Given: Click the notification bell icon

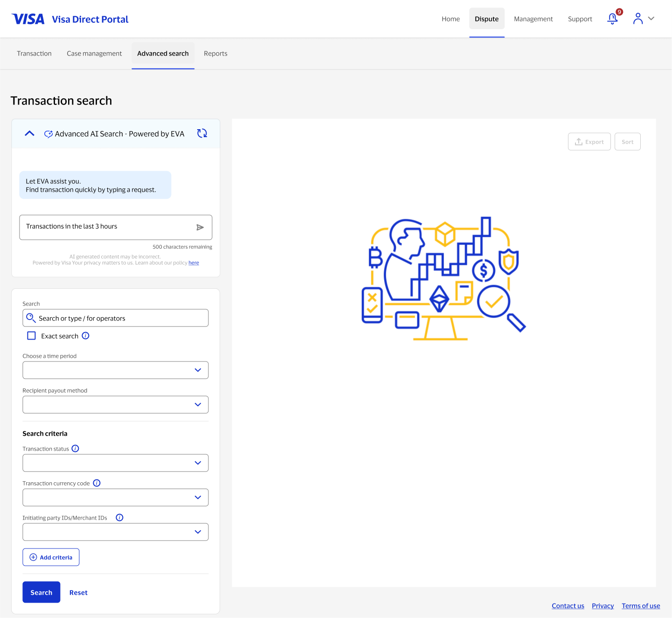Looking at the screenshot, I should [x=612, y=19].
